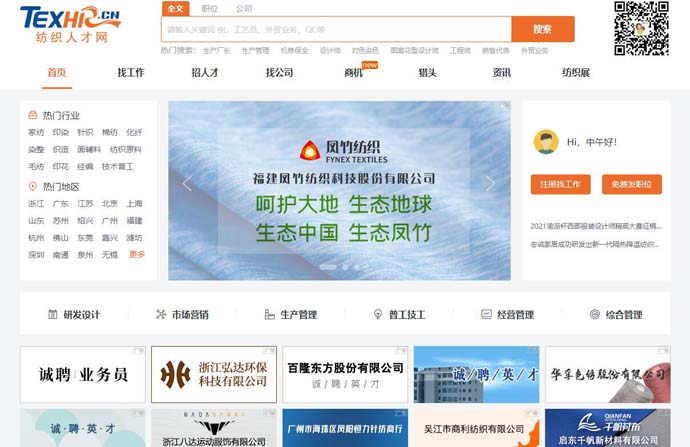Choose the 广州 region link

(x=110, y=220)
